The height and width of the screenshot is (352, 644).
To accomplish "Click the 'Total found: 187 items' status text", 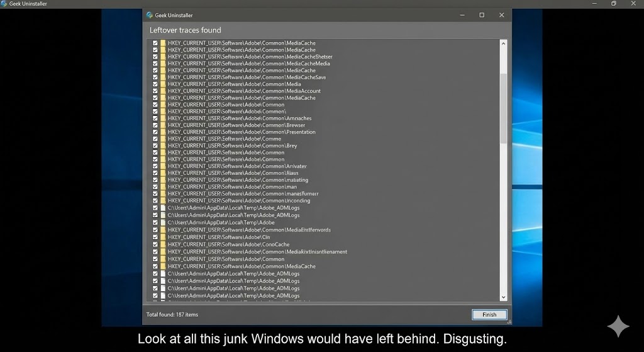I will coord(172,315).
